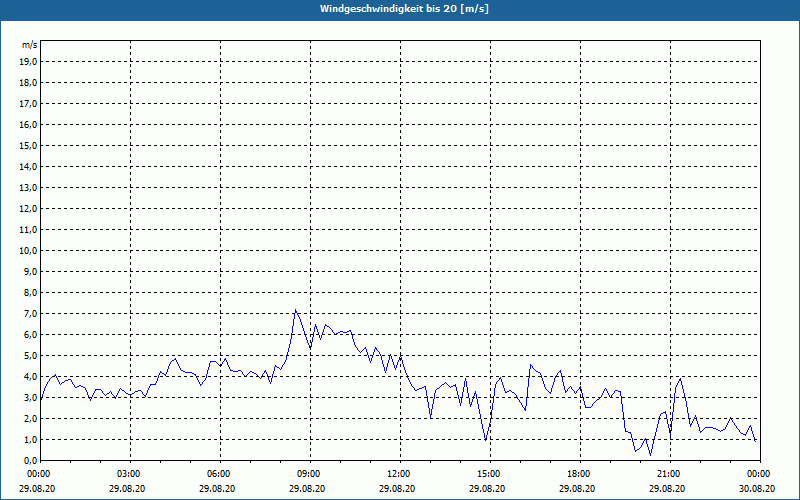Pick the "14,0" y-axis label
Screen dimensions: 800x500
click(29, 166)
